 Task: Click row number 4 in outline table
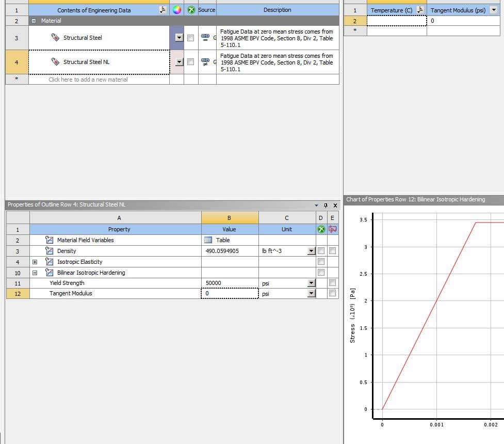coord(17,62)
